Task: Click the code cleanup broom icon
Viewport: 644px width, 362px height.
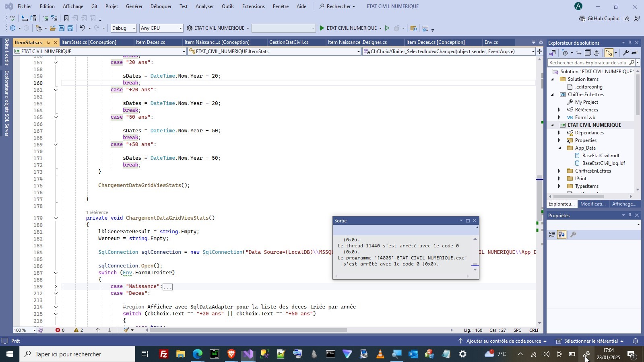Action: coord(127,330)
